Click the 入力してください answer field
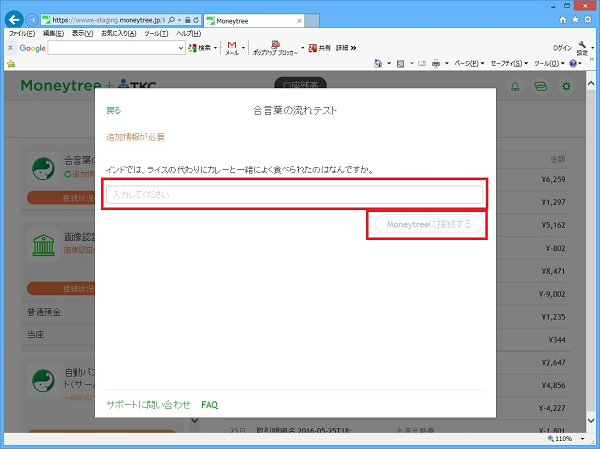Image resolution: width=600 pixels, height=449 pixels. [294, 194]
